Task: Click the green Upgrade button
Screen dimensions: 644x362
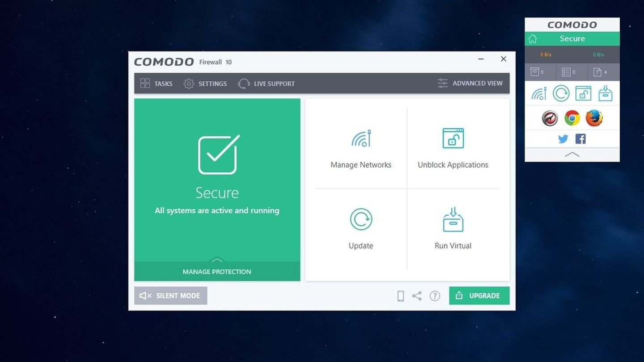Action: 479,295
